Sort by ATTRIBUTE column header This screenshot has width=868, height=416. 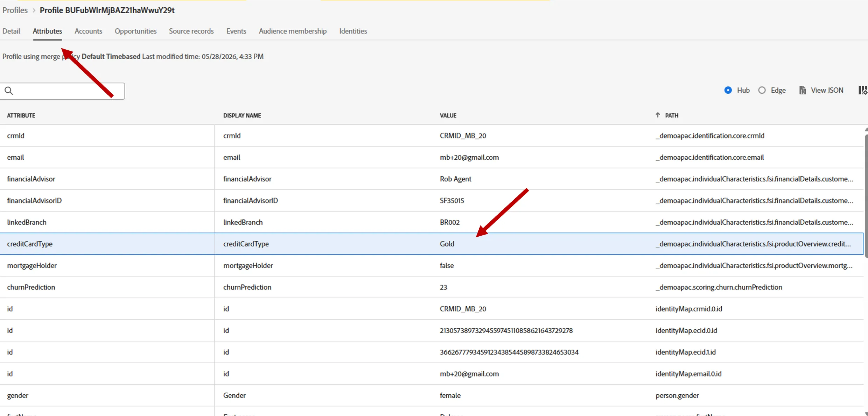[21, 115]
